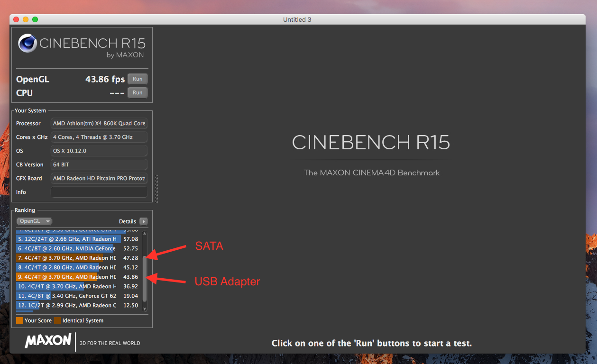Select ranking row 11 GeForce GT
Viewport: 597px width, 364px height.
pos(78,296)
